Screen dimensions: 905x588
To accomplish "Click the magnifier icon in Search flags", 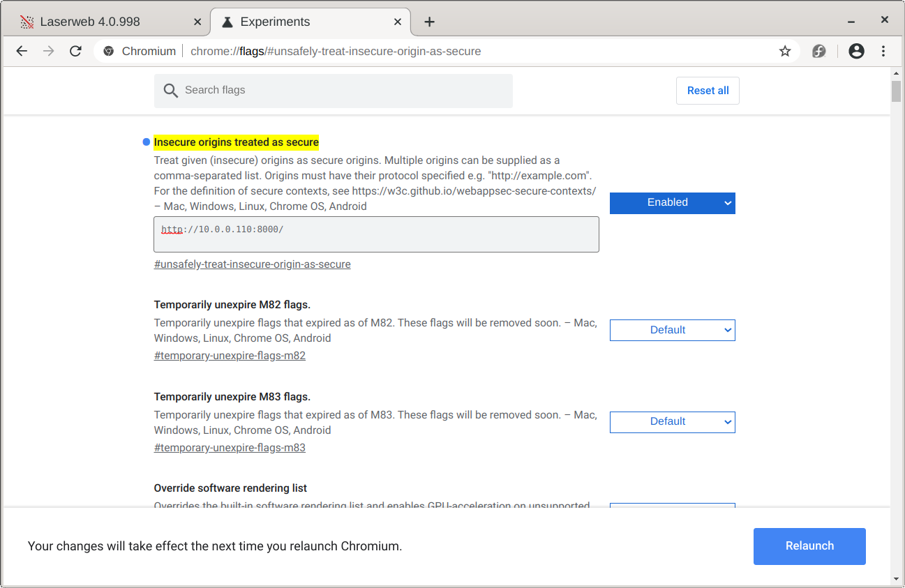I will [x=170, y=91].
